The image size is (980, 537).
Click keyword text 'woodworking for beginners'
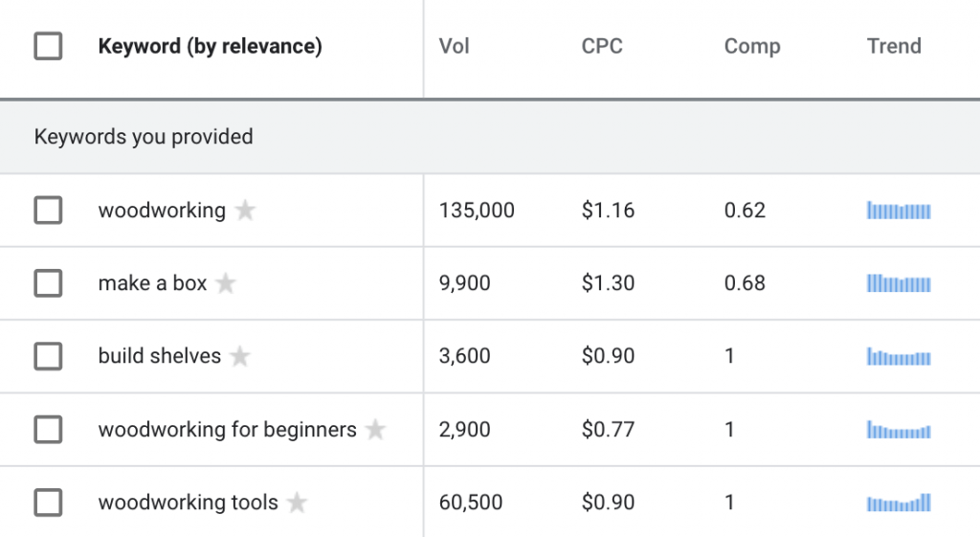coord(228,430)
